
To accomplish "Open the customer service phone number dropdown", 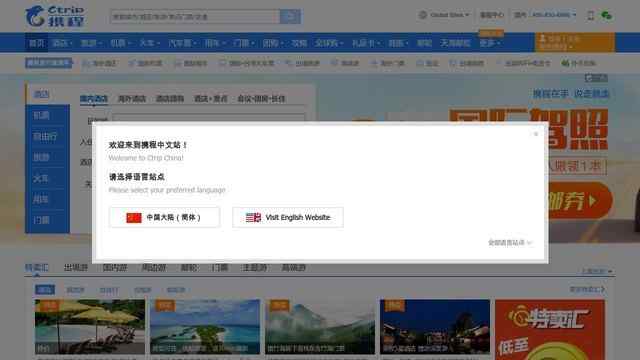I will click(x=554, y=15).
